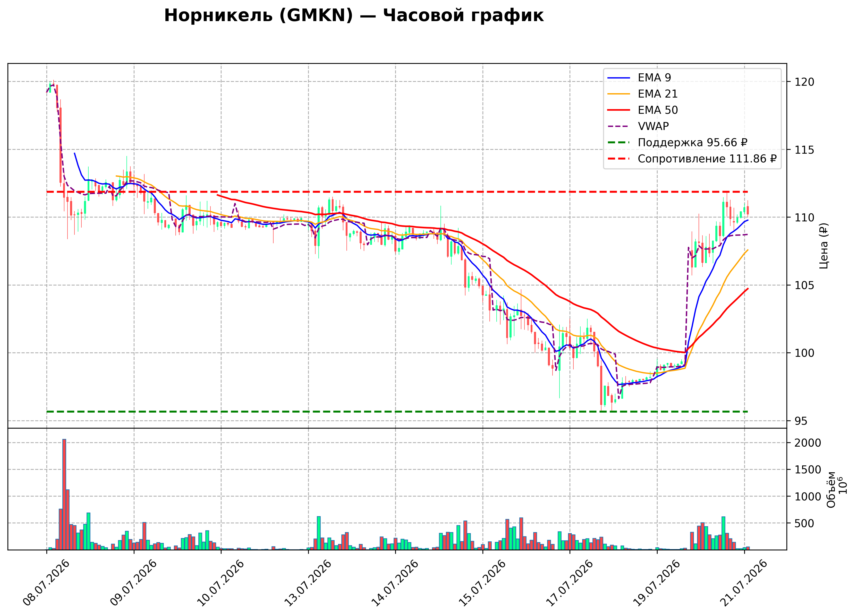Click the purple dashed VWAP legend sample
The height and width of the screenshot is (616, 857).
pos(618,127)
